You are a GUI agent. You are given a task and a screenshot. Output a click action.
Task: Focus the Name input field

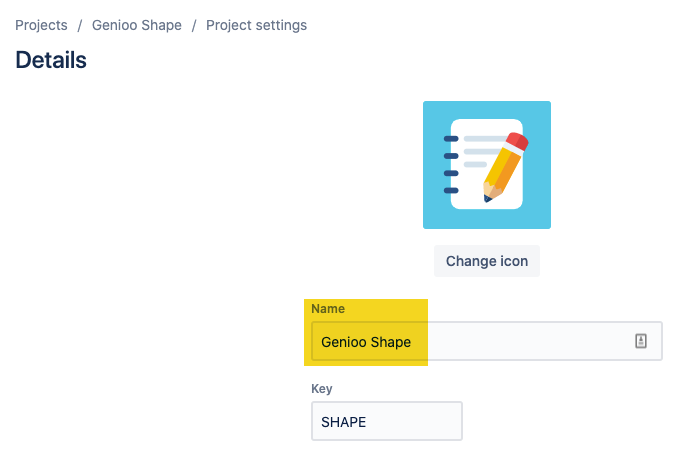tap(487, 341)
